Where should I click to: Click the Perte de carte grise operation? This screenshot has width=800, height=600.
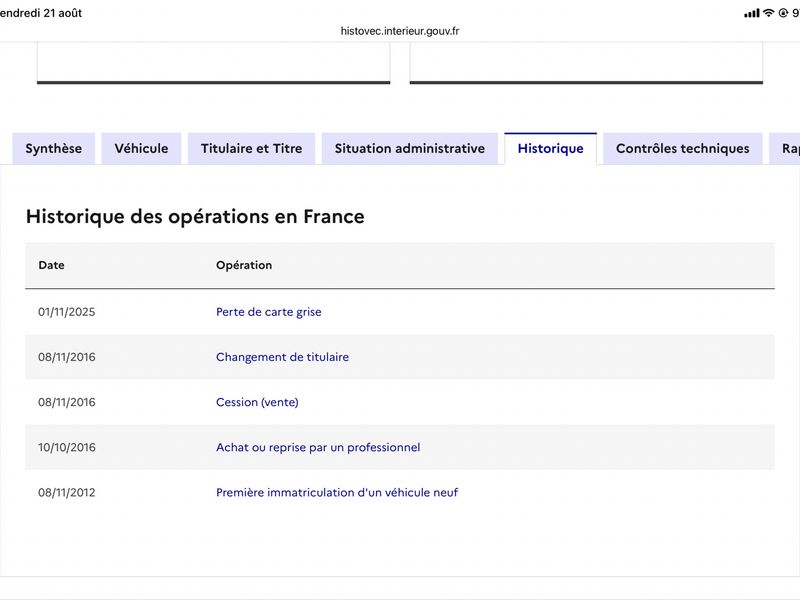click(269, 312)
